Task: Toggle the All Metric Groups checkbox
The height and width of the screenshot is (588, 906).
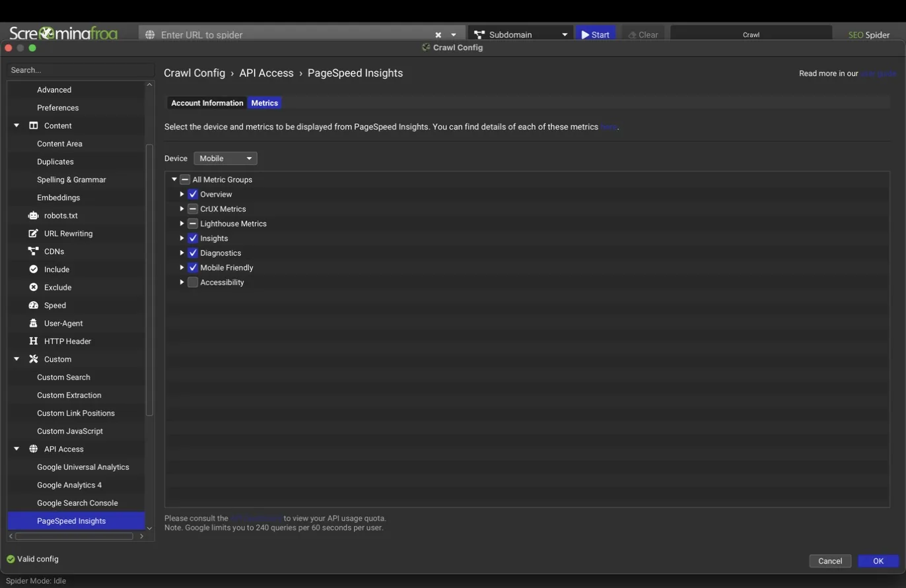Action: pos(185,180)
